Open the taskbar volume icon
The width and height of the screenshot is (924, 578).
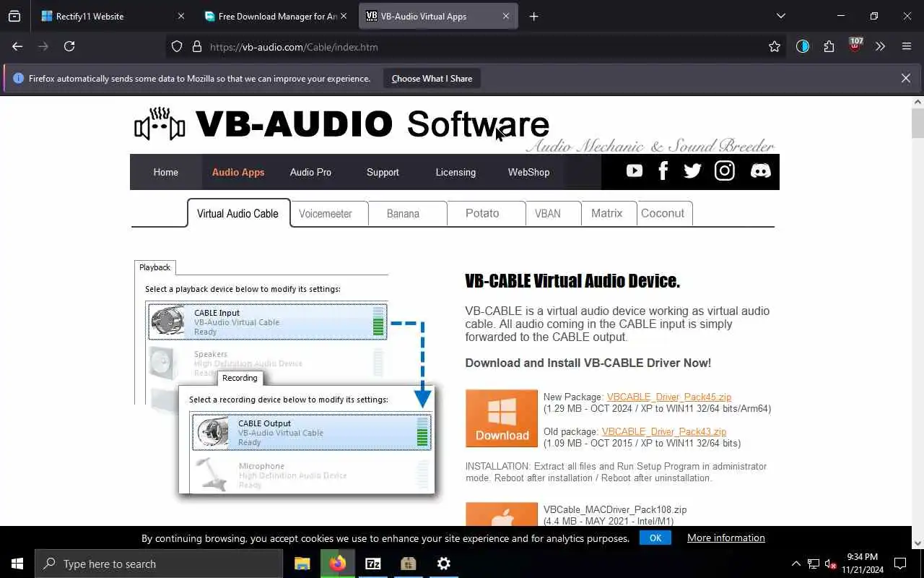[830, 564]
